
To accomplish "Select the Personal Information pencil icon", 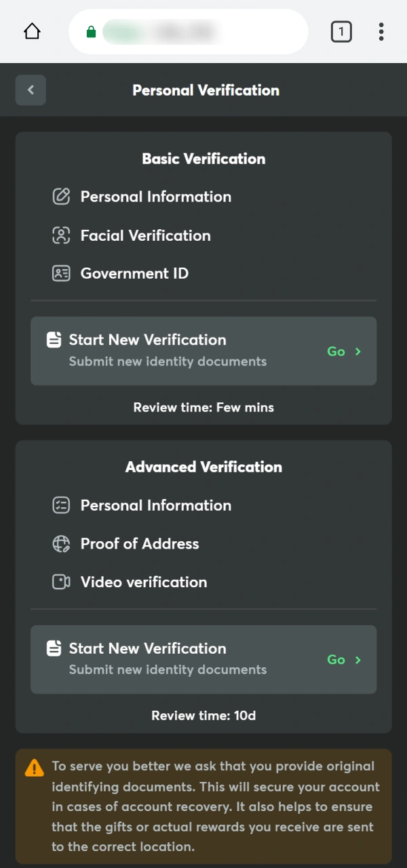I will click(x=61, y=197).
